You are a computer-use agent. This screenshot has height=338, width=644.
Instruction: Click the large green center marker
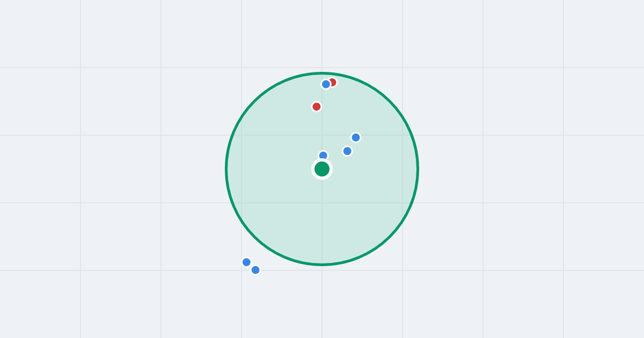[322, 169]
